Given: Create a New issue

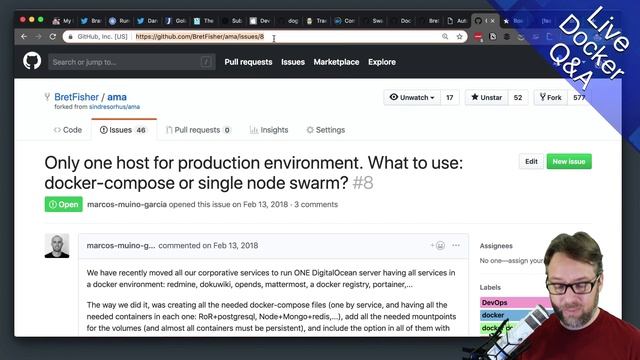Looking at the screenshot, I should [x=569, y=161].
